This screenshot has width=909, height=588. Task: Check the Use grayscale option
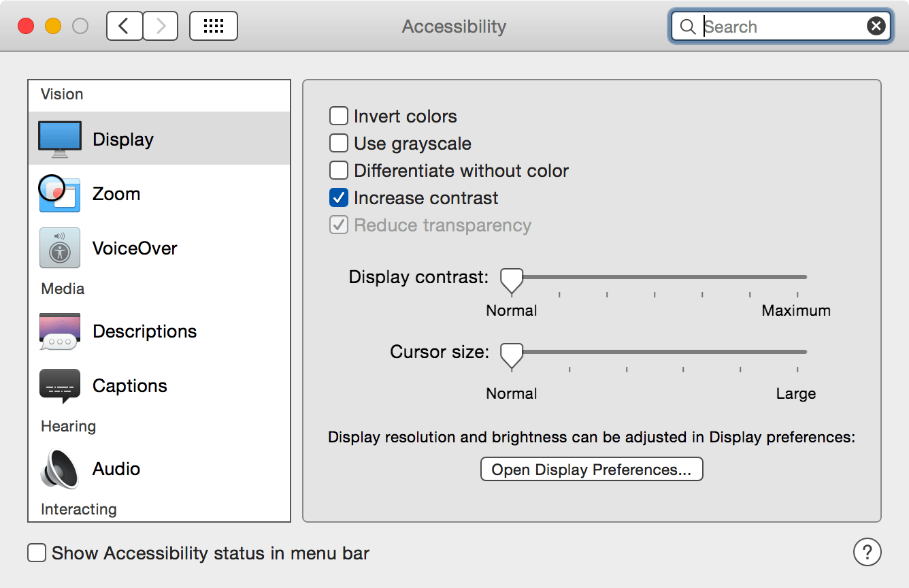(x=338, y=143)
